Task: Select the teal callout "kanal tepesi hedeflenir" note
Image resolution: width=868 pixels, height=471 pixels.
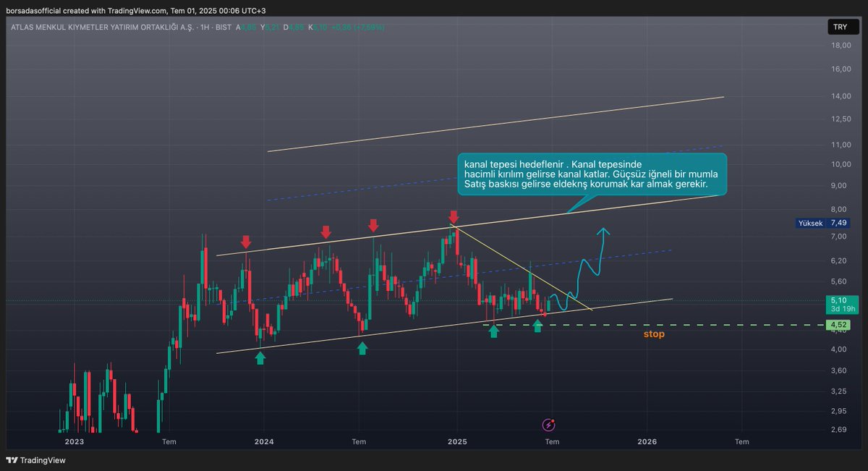Action: (591, 174)
